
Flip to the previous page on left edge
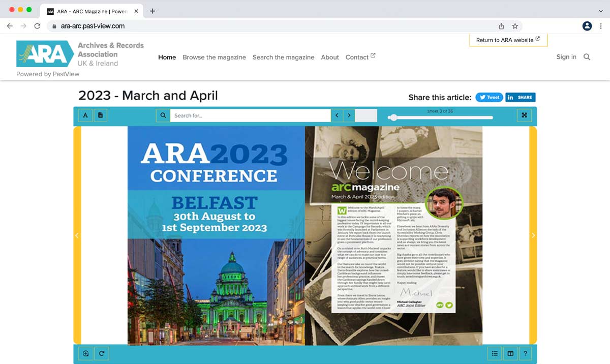pos(77,235)
